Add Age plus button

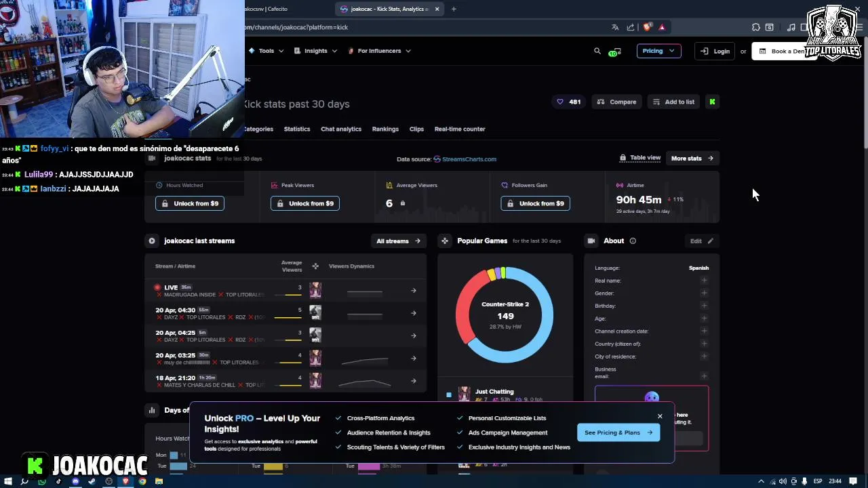pos(704,318)
